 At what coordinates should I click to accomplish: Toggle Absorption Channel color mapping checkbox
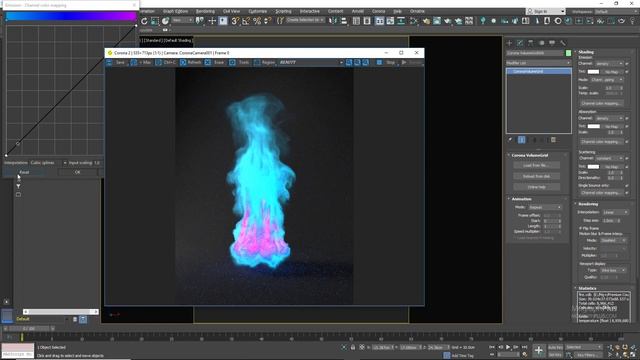(627, 142)
